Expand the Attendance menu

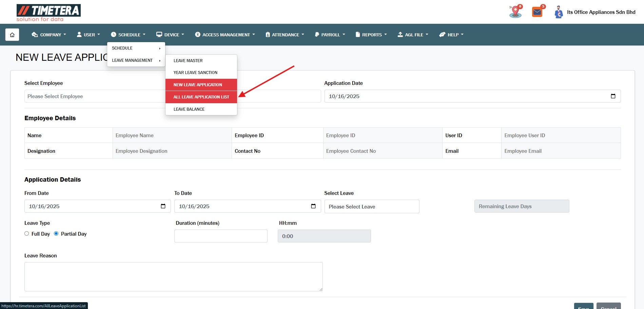tap(285, 35)
